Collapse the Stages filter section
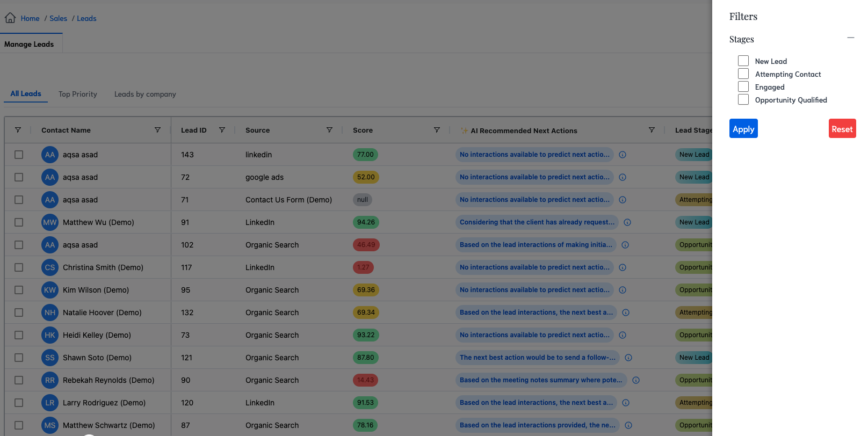The image size is (868, 436). tap(851, 38)
